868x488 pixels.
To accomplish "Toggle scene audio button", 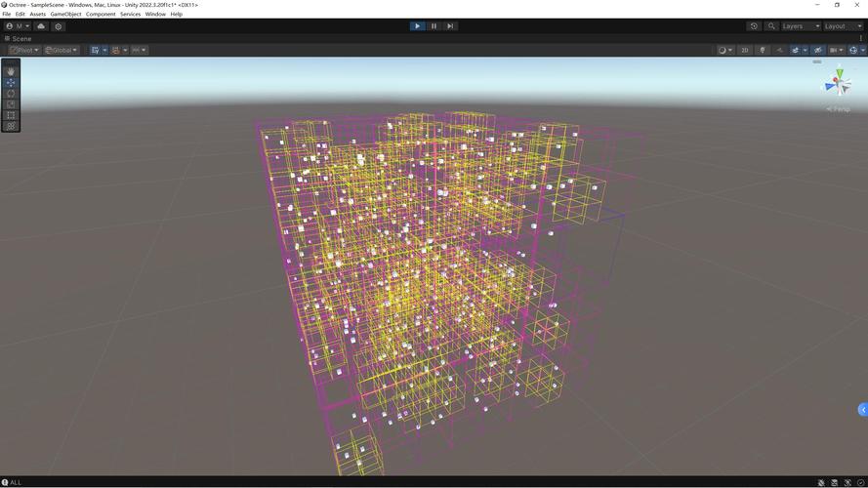I will [779, 50].
